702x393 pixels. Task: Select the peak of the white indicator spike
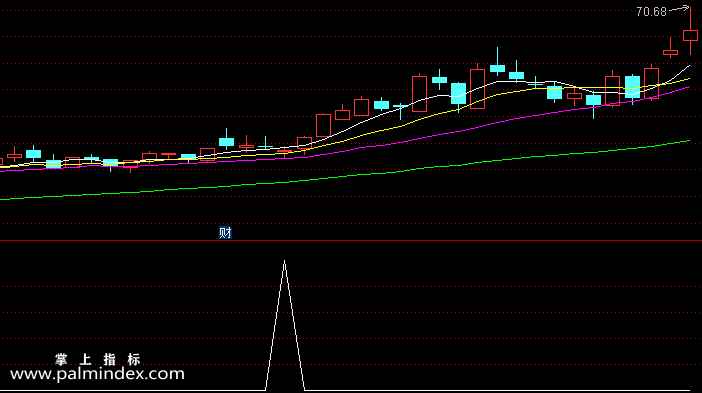coord(284,261)
